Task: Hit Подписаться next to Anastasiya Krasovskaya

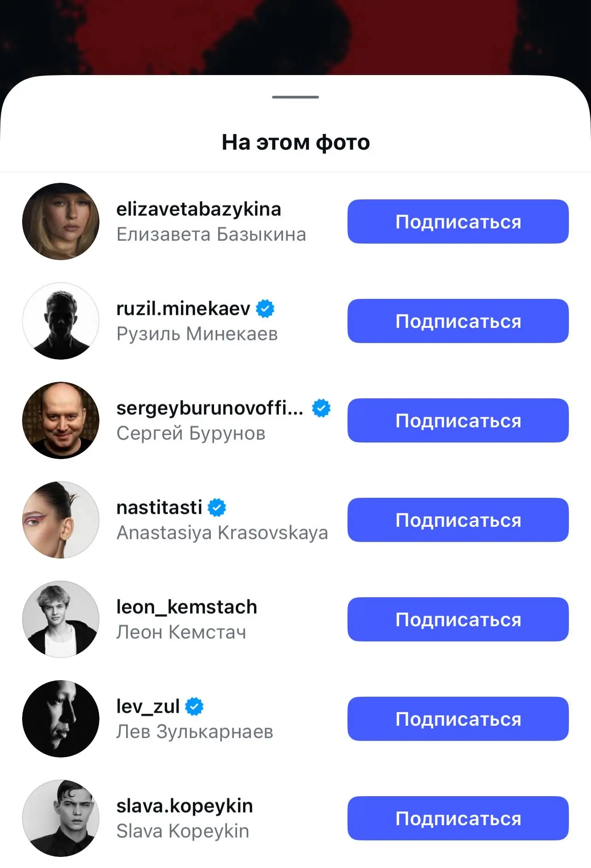Action: [458, 520]
